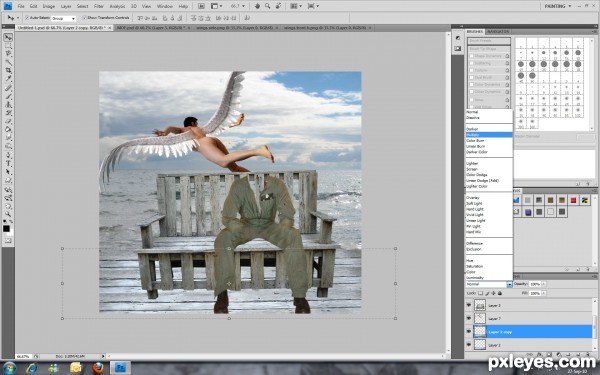
Task: Select the History Brush tool
Action: pos(8,113)
